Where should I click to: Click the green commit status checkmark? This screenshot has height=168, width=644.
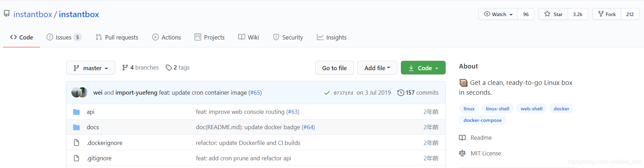click(327, 93)
